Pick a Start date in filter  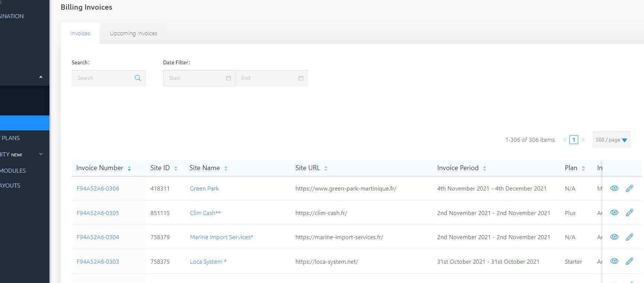coord(199,78)
